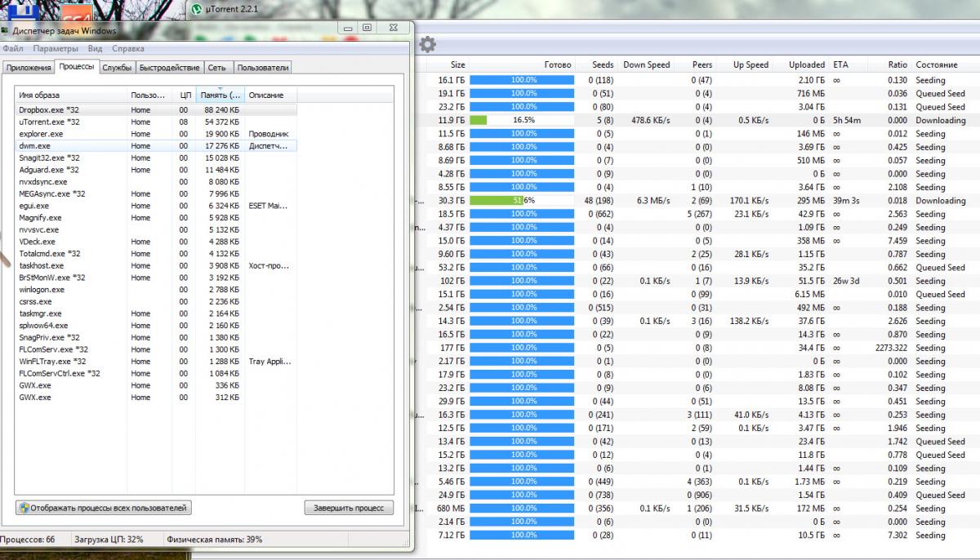
Task: Select torrent row with ratio 2273.322
Action: pos(698,348)
